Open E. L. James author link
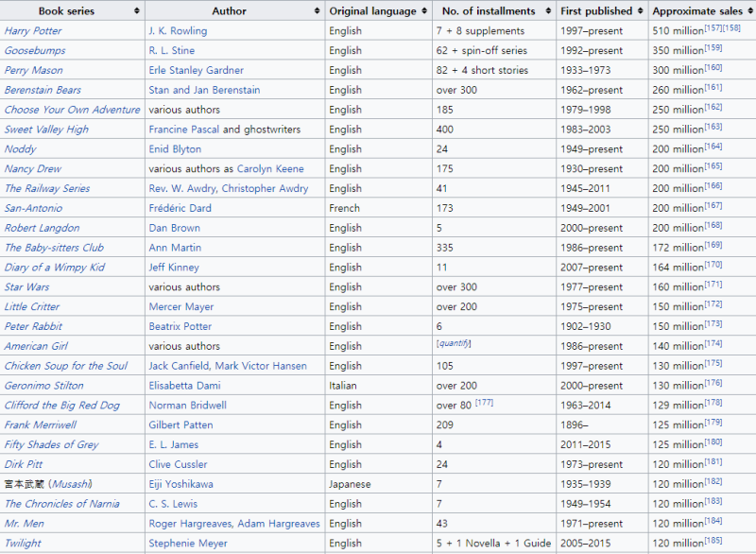The width and height of the screenshot is (756, 554). [x=174, y=445]
